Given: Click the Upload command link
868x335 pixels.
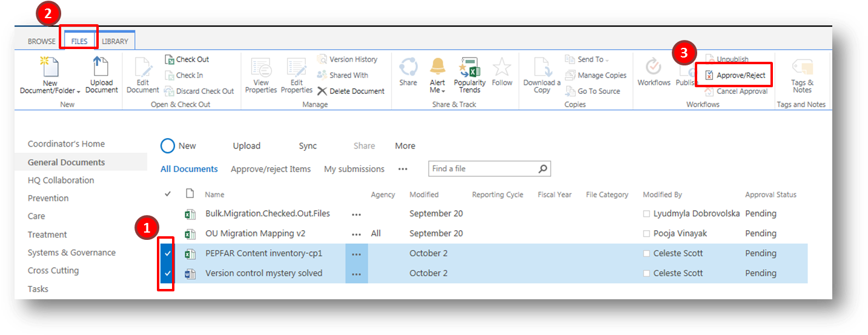Looking at the screenshot, I should click(x=247, y=146).
